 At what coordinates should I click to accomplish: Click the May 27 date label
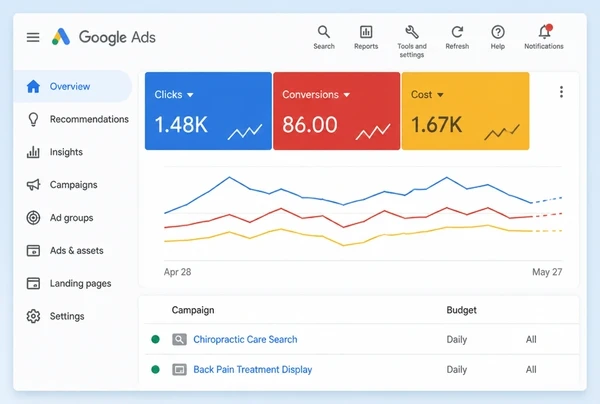tap(547, 272)
